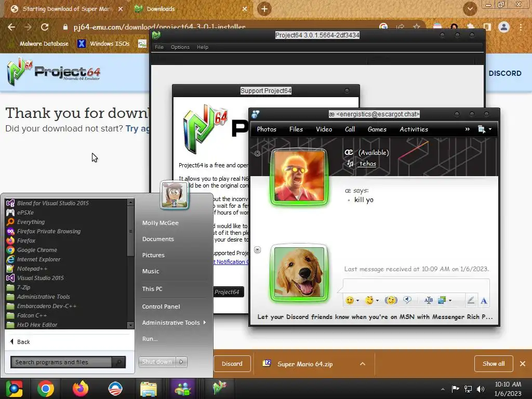Open Activities in the Messenger toolbar
The height and width of the screenshot is (399, 532).
(x=414, y=129)
